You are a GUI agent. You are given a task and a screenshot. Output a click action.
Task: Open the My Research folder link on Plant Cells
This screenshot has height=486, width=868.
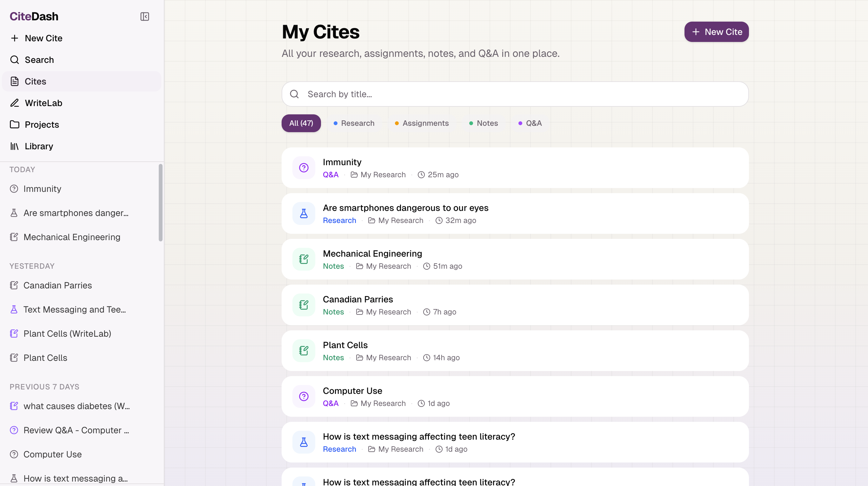(x=388, y=358)
